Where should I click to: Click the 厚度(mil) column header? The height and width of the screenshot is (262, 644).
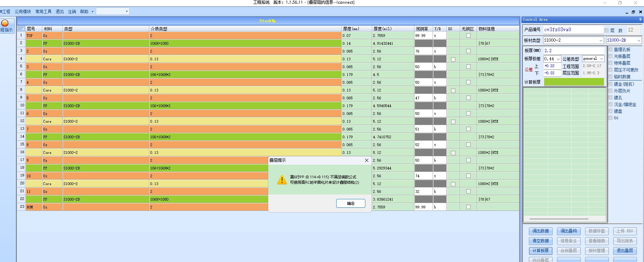[x=393, y=29]
